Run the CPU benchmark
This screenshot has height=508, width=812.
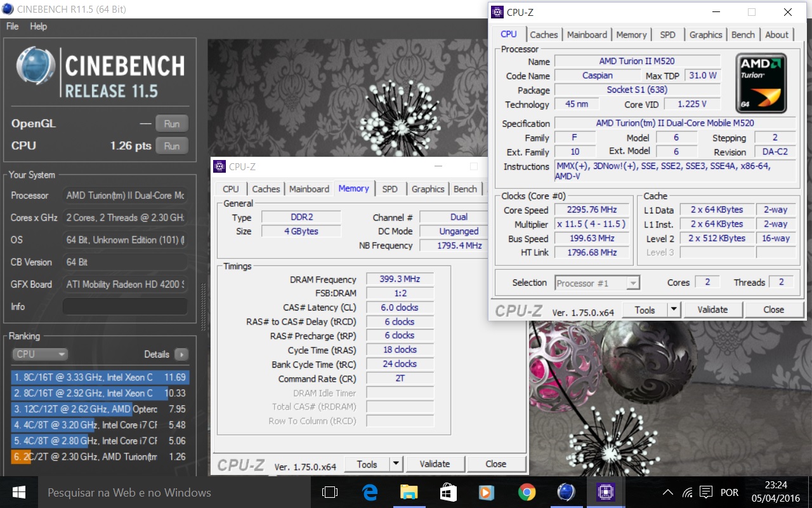(172, 145)
